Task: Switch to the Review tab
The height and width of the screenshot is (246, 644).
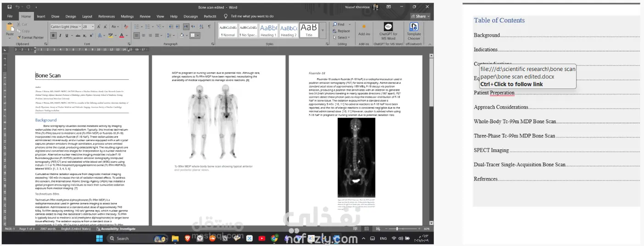Action: coord(145,16)
